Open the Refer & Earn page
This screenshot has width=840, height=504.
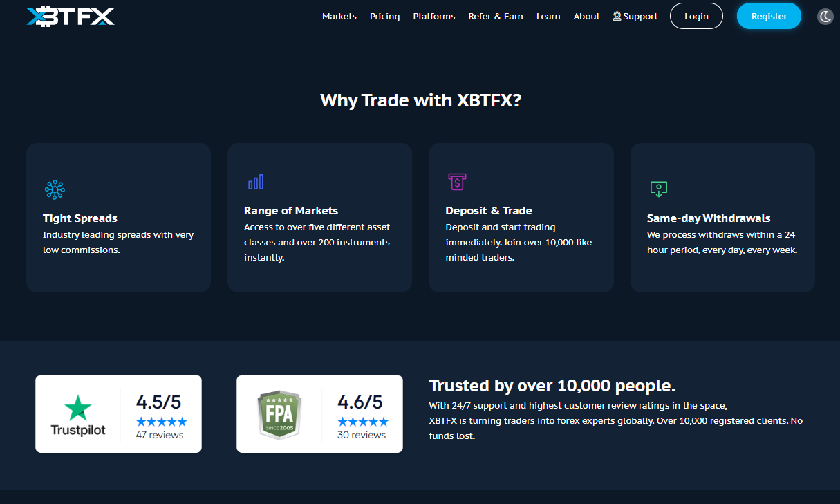(496, 16)
